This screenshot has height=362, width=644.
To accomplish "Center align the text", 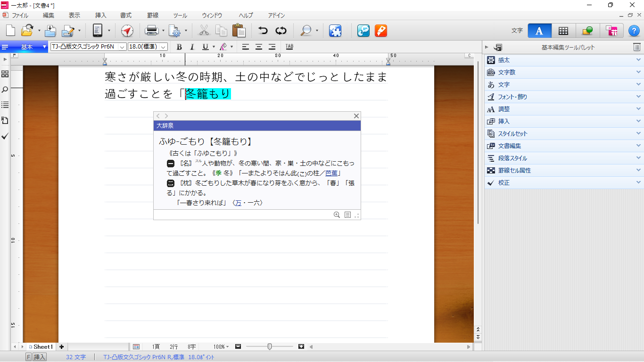I will point(258,47).
